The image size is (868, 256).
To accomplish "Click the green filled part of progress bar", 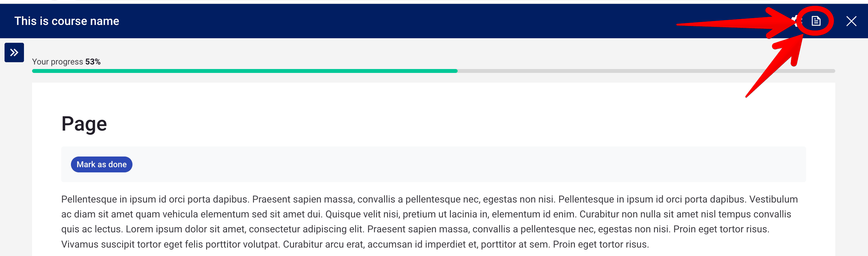I will [245, 71].
